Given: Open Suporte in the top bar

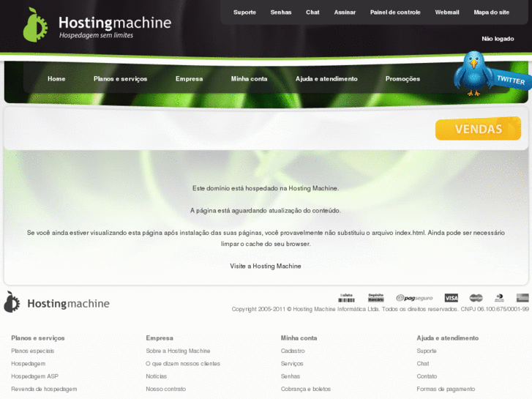Looking at the screenshot, I should [244, 12].
